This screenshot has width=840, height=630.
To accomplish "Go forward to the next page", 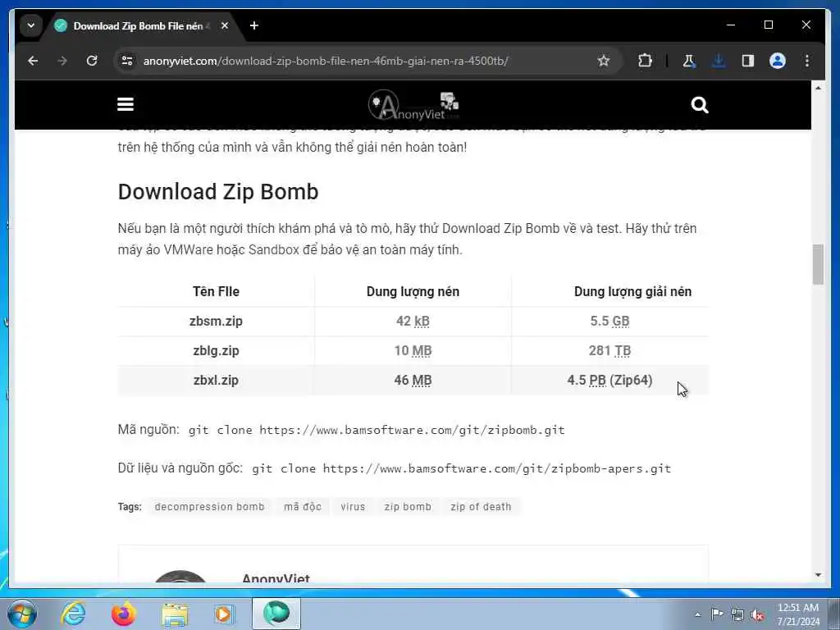I will pos(62,61).
